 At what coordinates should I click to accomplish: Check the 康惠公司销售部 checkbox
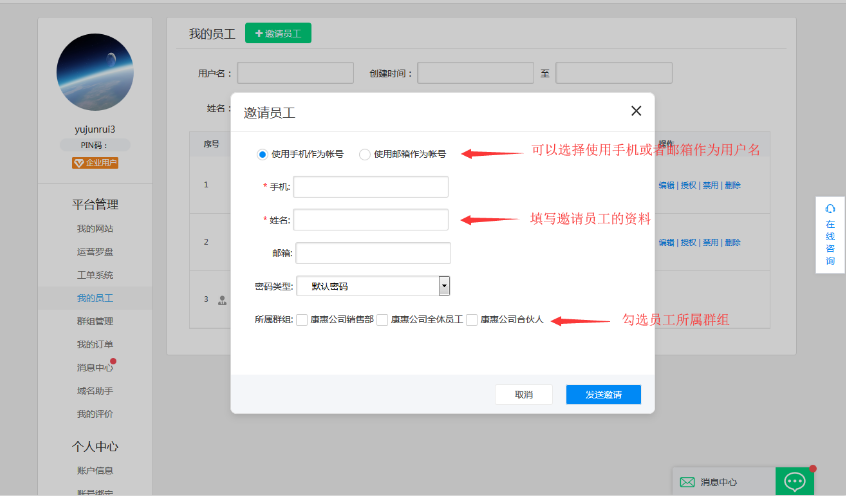pos(302,320)
